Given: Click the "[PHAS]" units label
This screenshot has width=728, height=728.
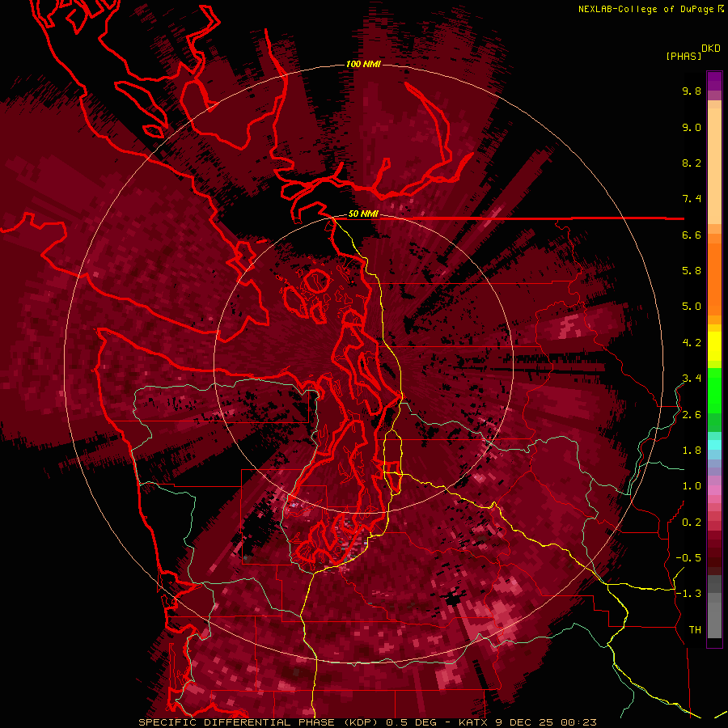Looking at the screenshot, I should 684,56.
